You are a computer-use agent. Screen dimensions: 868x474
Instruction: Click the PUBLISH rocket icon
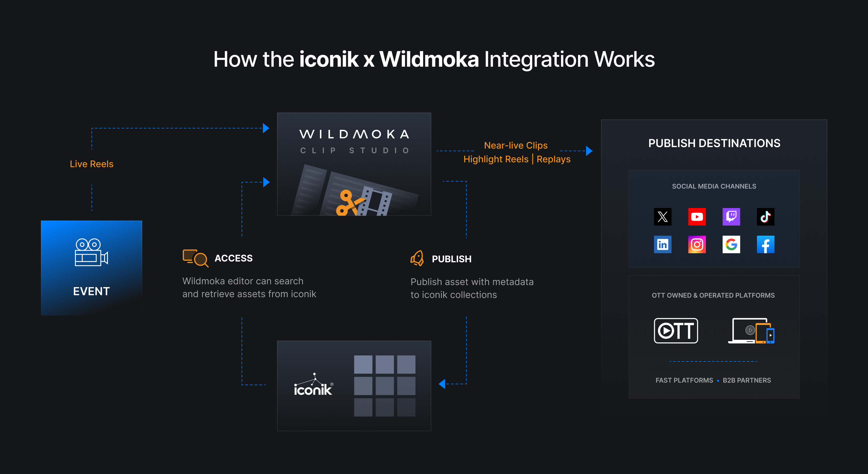(417, 258)
